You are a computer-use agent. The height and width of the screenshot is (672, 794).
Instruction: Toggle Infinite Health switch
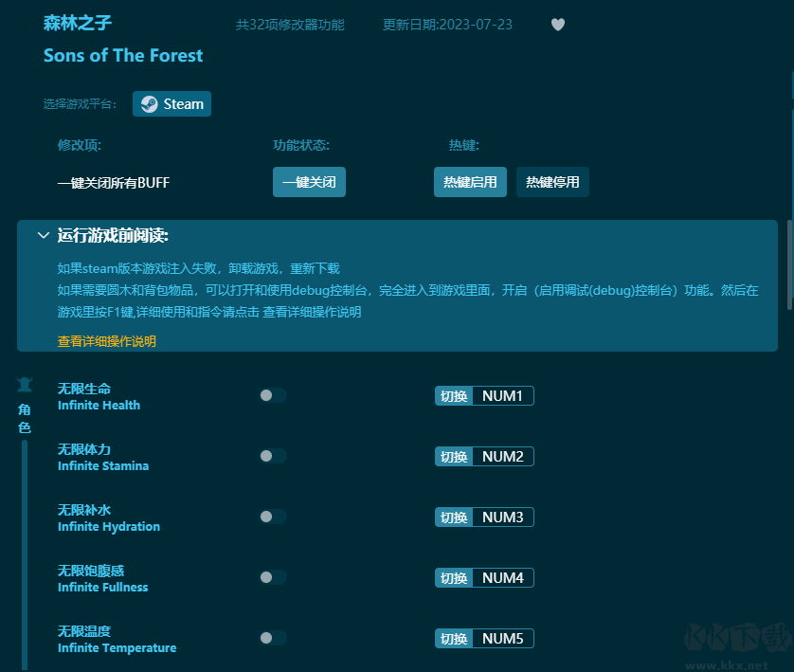click(273, 395)
